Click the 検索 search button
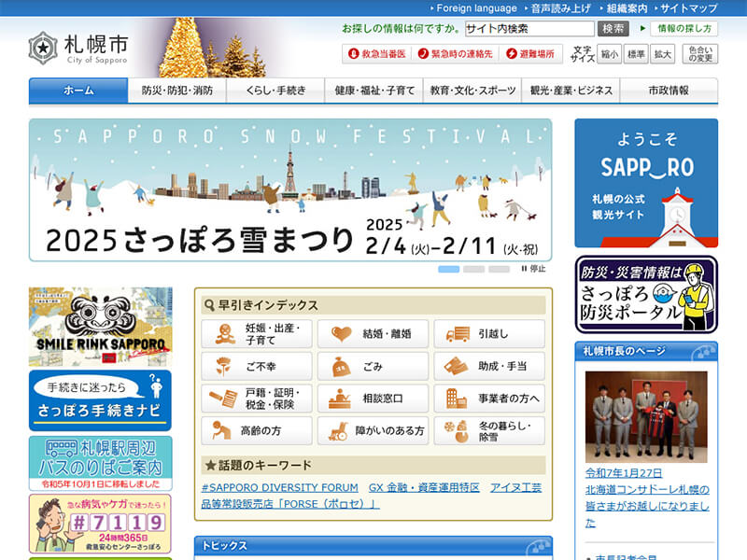 click(613, 29)
